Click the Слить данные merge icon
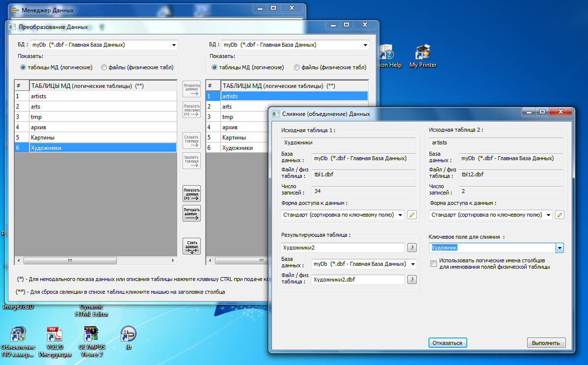This screenshot has height=365, width=588. (191, 246)
